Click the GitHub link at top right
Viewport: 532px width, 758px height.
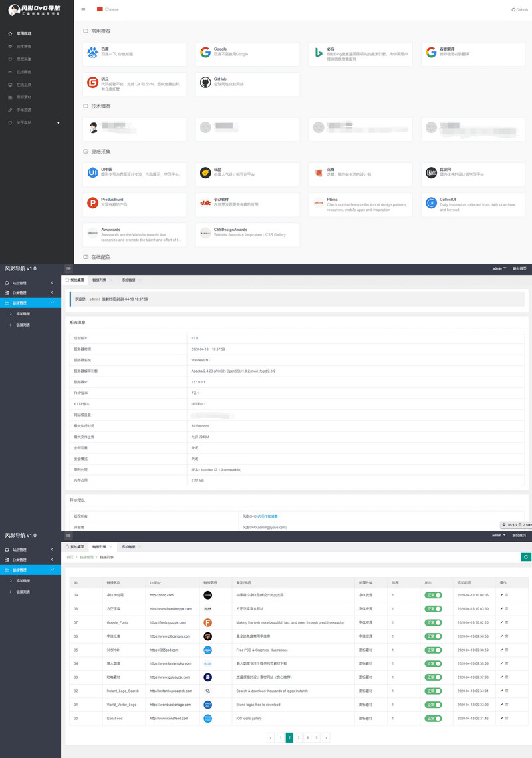point(520,10)
